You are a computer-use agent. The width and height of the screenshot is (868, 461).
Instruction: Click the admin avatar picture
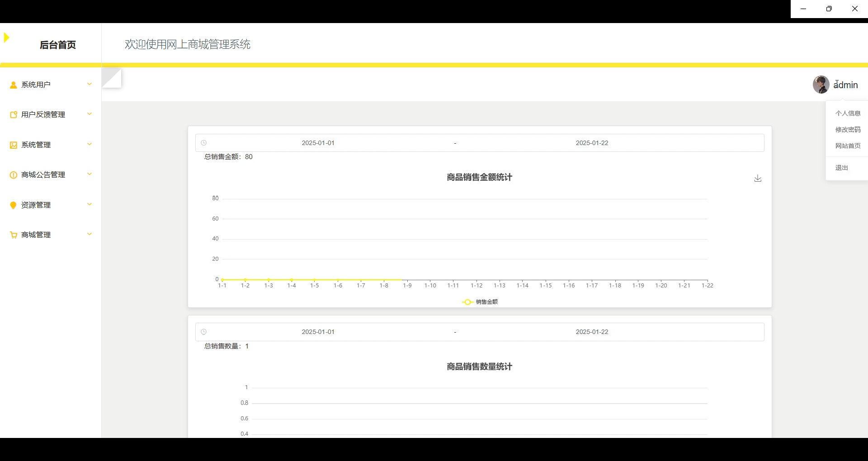821,85
